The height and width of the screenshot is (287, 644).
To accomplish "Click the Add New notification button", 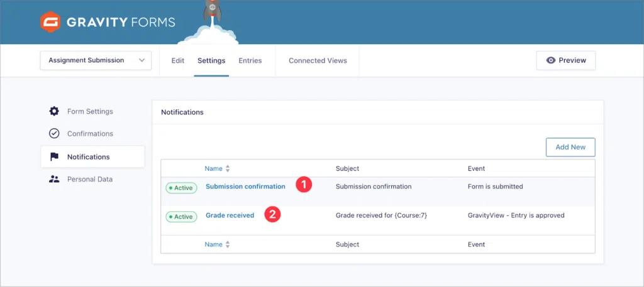I will tap(570, 147).
